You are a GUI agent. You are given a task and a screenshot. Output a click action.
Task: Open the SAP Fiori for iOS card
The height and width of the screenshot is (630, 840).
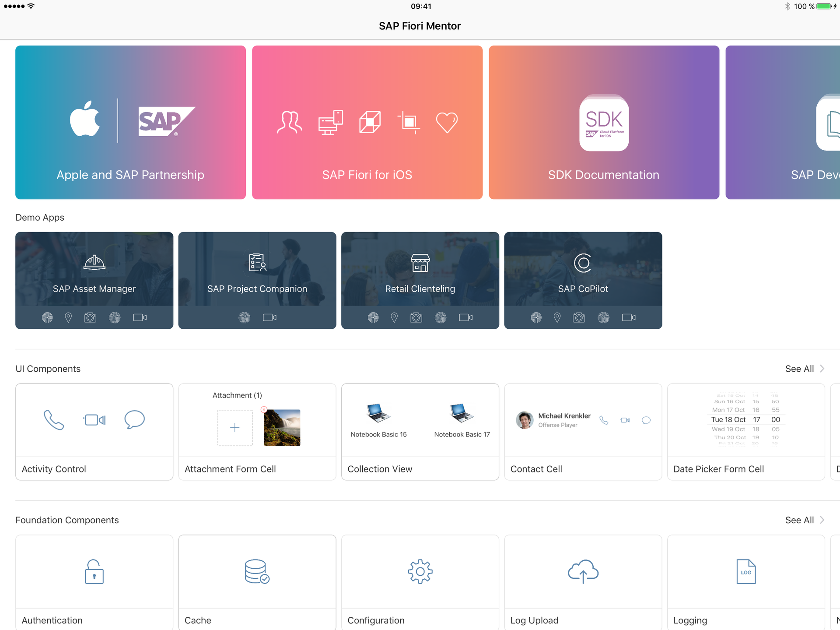[367, 123]
